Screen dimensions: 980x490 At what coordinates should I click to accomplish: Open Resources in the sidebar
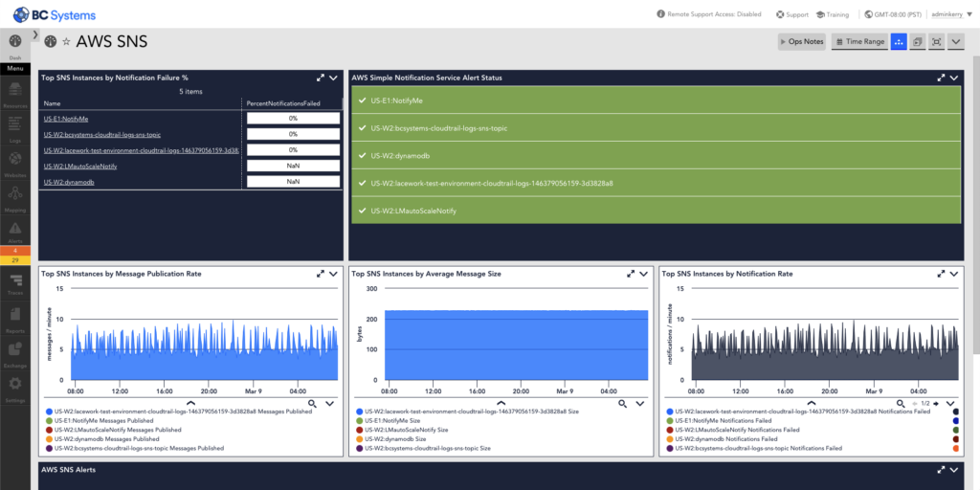click(x=15, y=95)
